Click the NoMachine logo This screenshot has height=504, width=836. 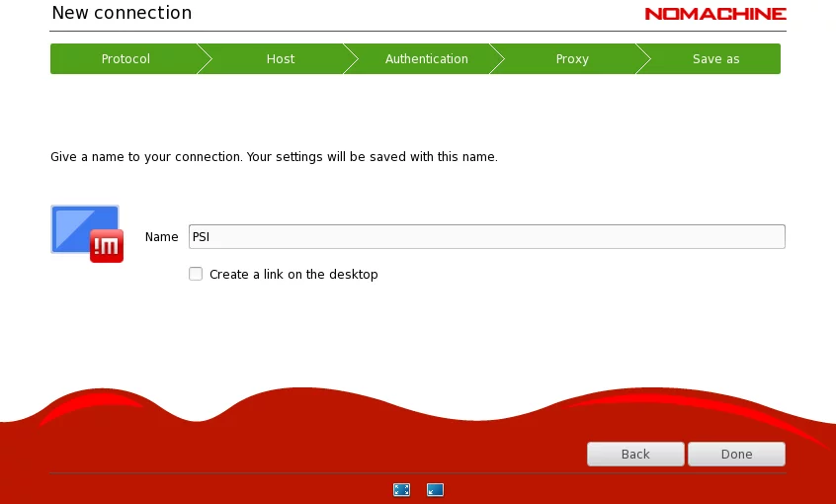(x=714, y=14)
